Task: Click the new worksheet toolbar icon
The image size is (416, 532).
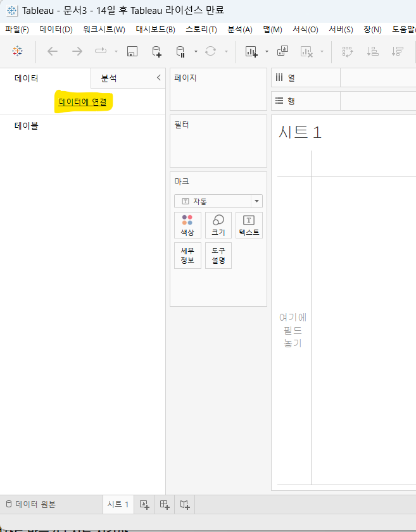Action: click(251, 52)
